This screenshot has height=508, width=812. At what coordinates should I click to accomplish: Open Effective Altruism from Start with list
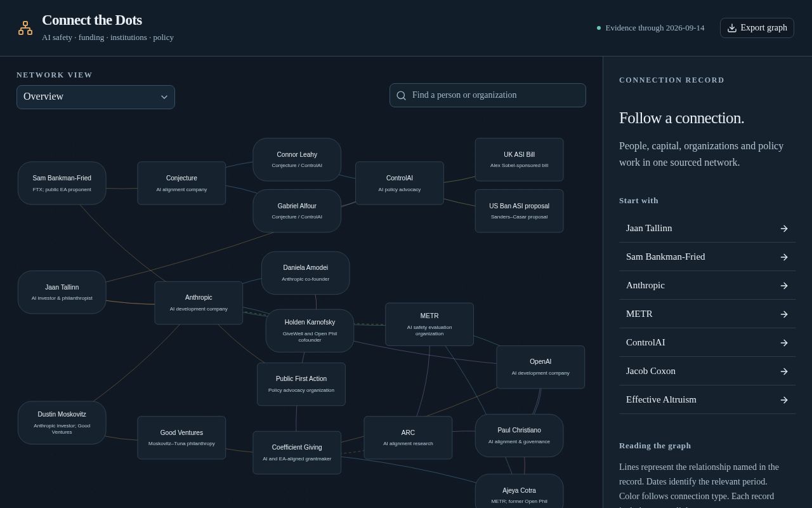pos(707,399)
